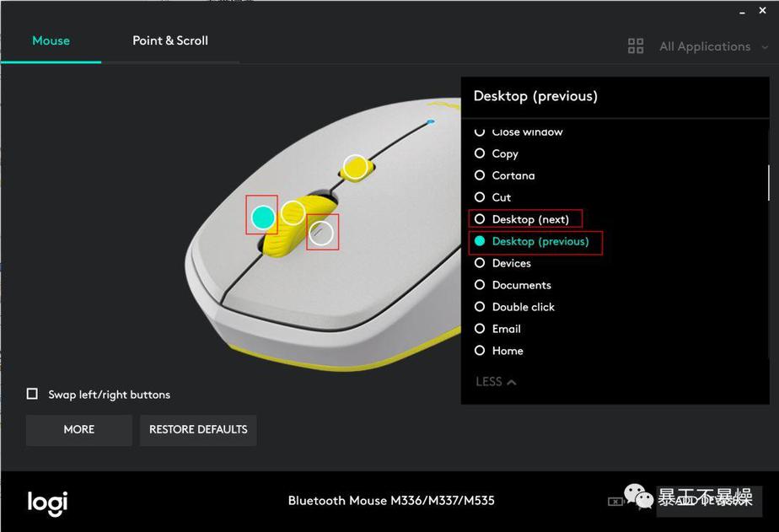Click the action list scrollbar
Viewport: 779px width, 532px height.
point(767,181)
